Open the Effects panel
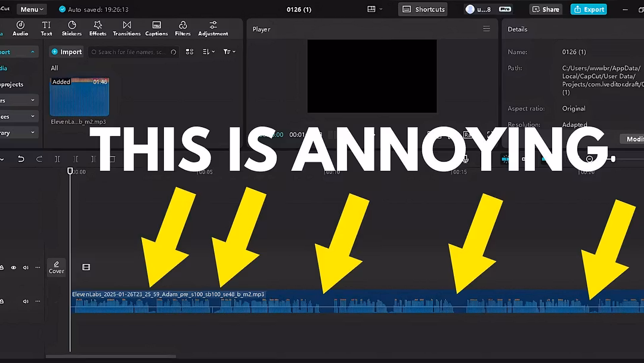This screenshot has height=363, width=644. (98, 28)
